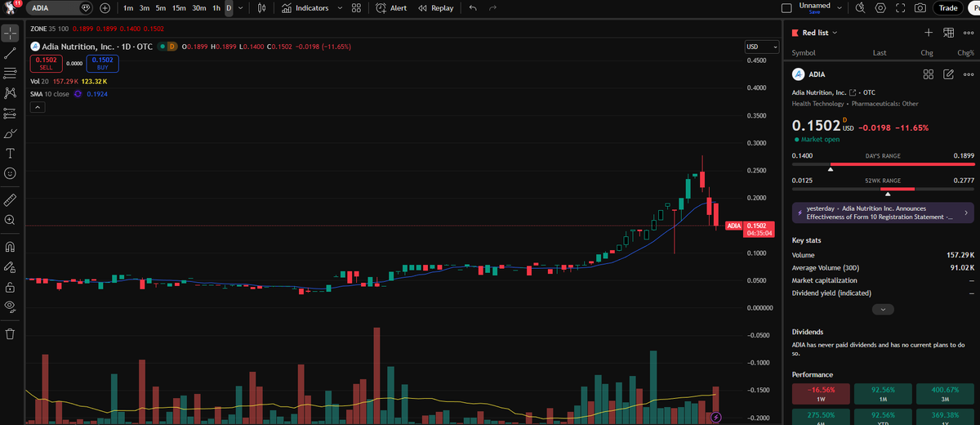Image resolution: width=980 pixels, height=425 pixels.
Task: Click the ZONE 35 100 indicator label
Action: click(x=49, y=29)
